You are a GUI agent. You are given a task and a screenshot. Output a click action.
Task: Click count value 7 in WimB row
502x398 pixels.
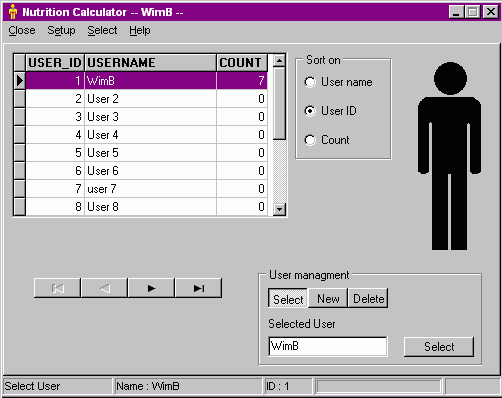coord(242,81)
